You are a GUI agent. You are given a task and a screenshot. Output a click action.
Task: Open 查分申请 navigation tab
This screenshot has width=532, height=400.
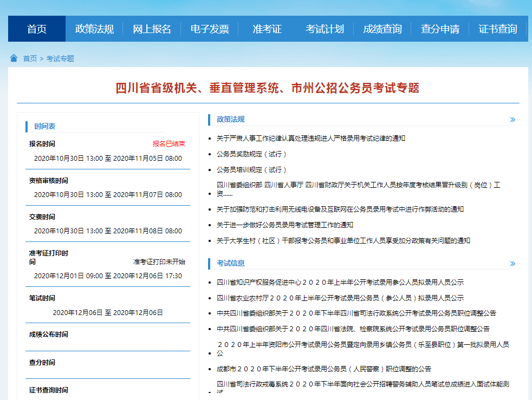(440, 29)
